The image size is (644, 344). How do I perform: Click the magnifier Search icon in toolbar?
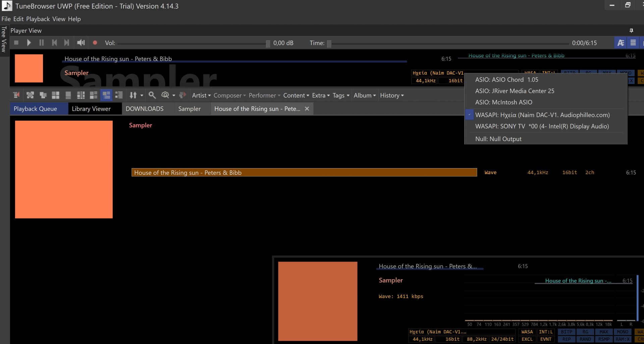click(152, 95)
